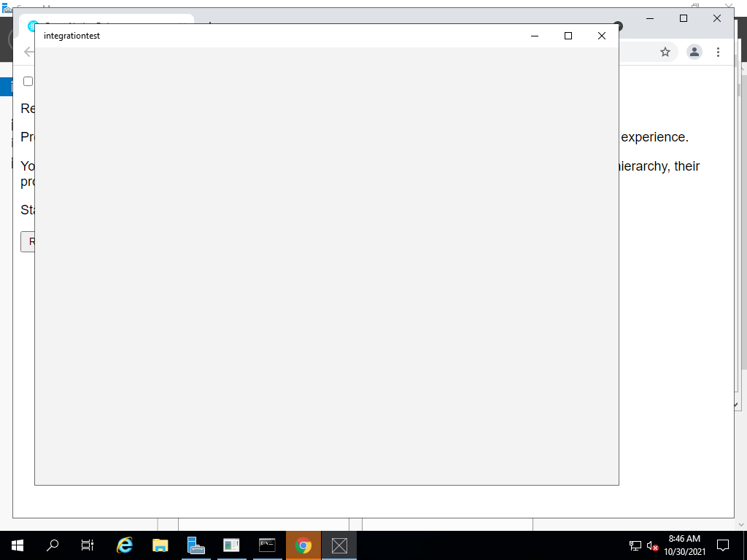Open the Action Center notification icon

(x=721, y=545)
